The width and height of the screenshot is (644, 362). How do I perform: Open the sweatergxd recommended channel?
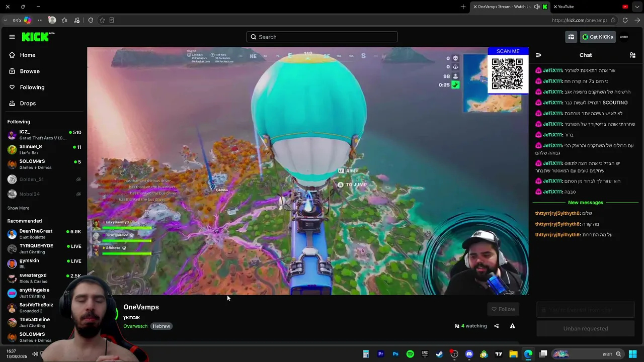[44, 279]
